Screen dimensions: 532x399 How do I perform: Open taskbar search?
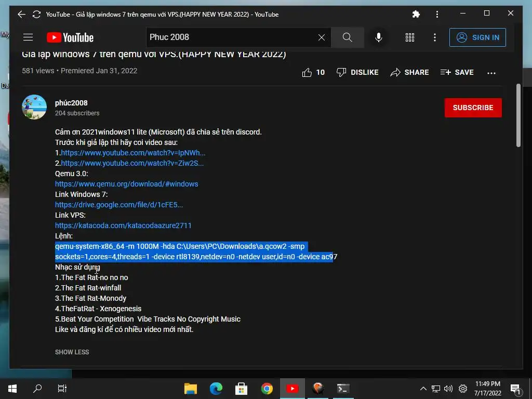[x=37, y=389]
